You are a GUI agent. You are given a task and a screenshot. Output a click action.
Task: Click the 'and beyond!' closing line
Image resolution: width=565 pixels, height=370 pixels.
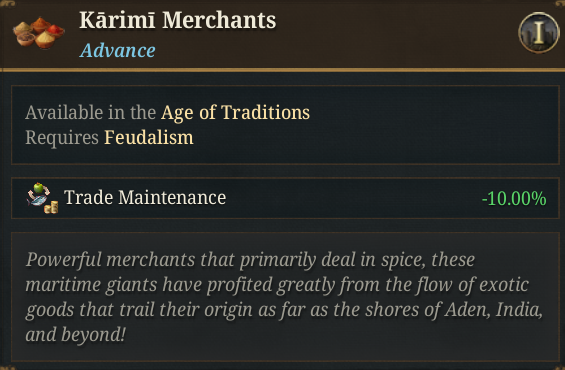pyautogui.click(x=75, y=335)
